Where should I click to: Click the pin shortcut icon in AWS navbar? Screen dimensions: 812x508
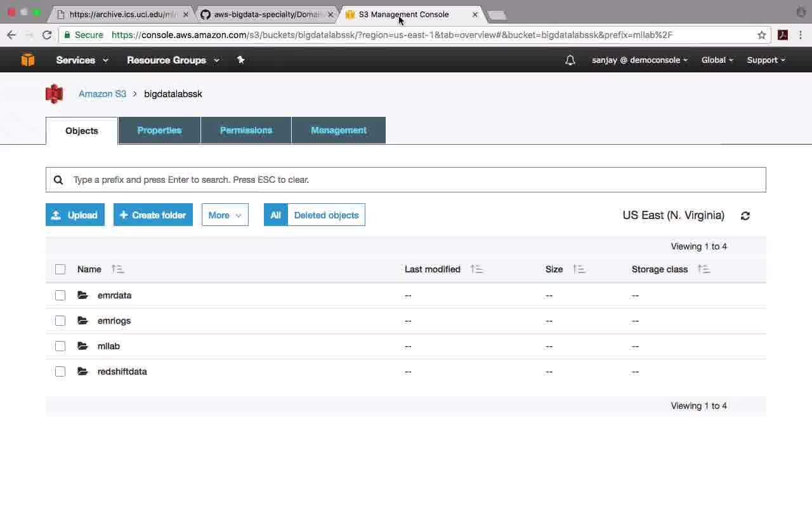pyautogui.click(x=240, y=60)
